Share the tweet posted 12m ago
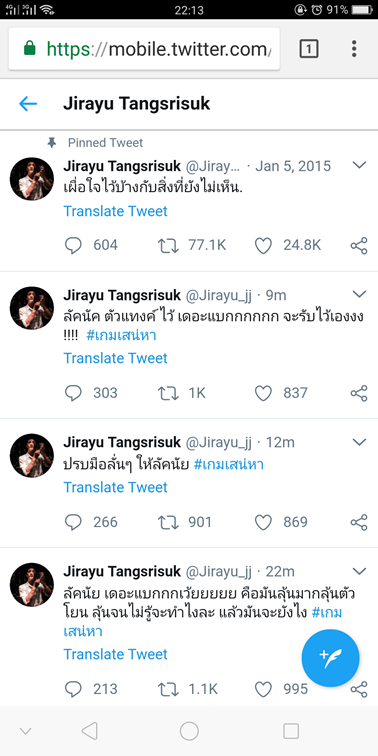The height and width of the screenshot is (756, 378). point(359,522)
